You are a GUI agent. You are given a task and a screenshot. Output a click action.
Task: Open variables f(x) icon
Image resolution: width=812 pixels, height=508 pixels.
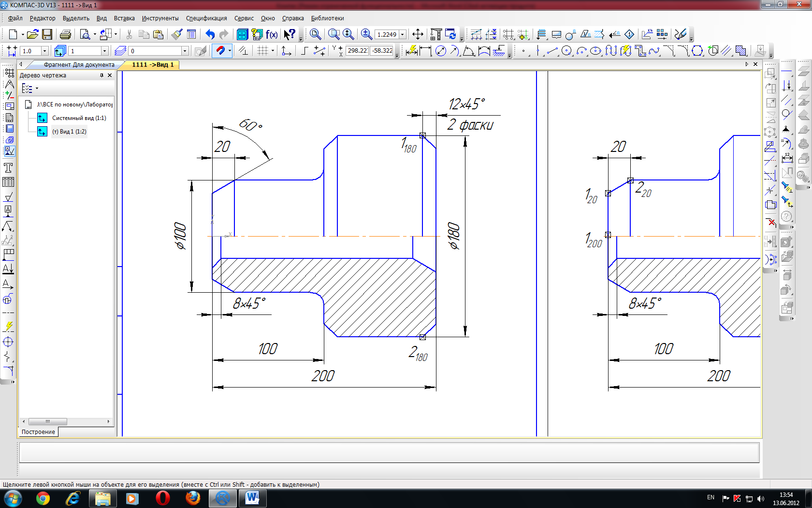click(272, 34)
